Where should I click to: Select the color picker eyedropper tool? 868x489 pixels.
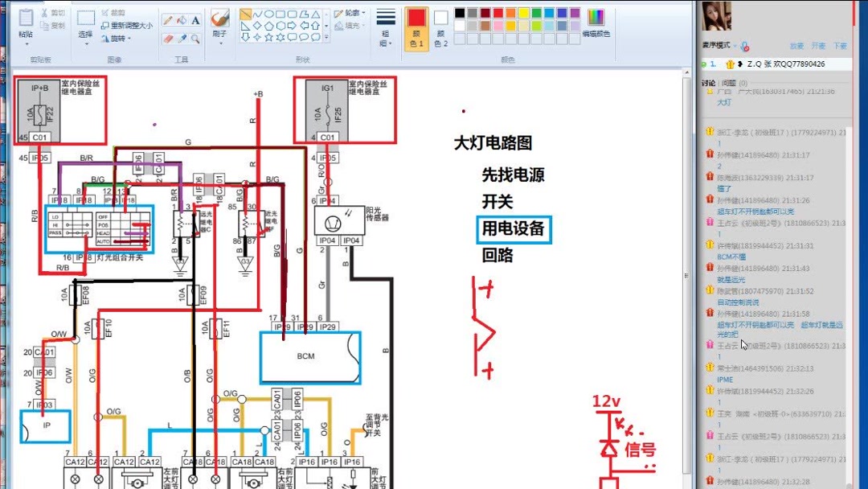182,38
